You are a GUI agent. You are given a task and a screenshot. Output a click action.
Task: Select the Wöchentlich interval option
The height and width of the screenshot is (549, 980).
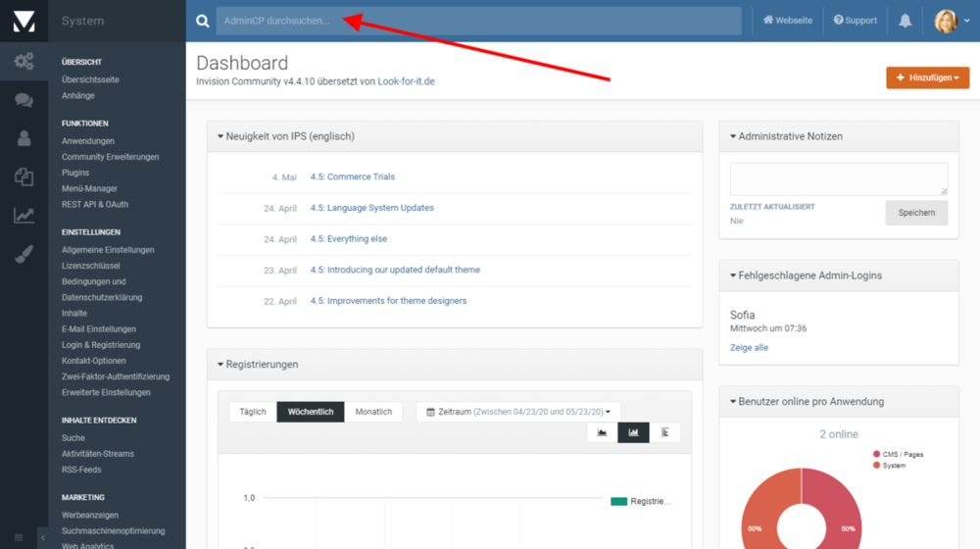(x=311, y=412)
